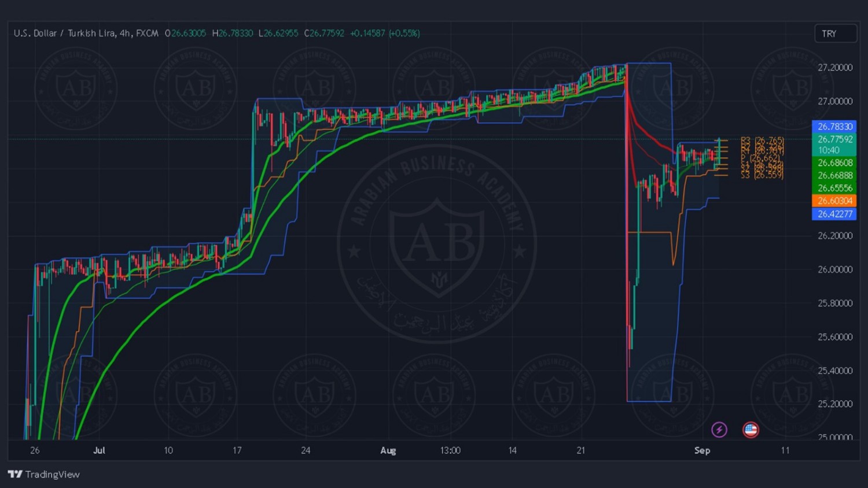Click the 10 date on time axis
This screenshot has width=868, height=488.
tap(168, 450)
